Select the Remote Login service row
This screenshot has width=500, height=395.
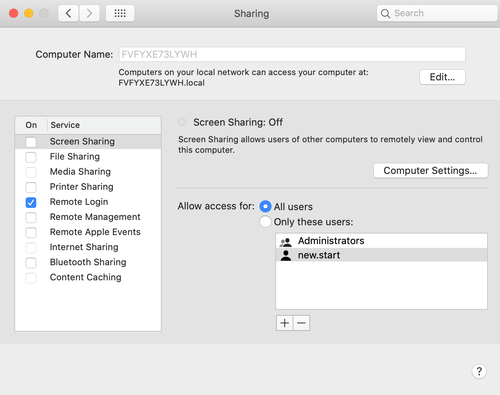[x=88, y=202]
